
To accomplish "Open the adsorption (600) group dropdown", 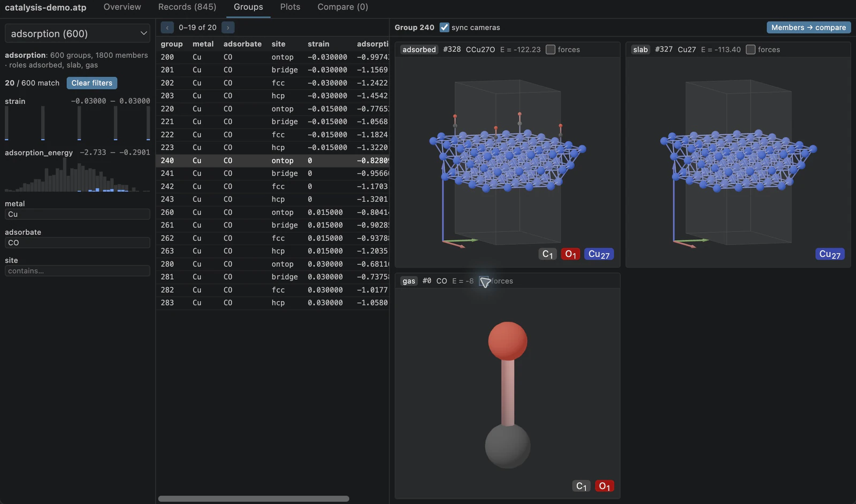I will (x=78, y=33).
